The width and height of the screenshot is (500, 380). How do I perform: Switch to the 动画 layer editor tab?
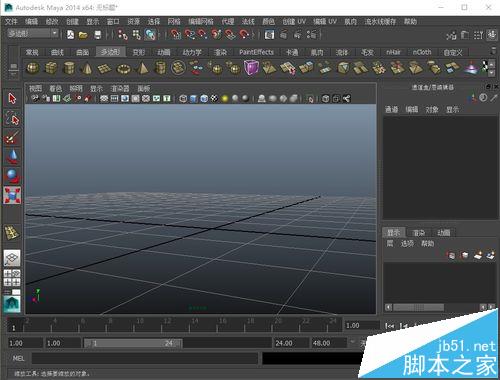tap(443, 233)
